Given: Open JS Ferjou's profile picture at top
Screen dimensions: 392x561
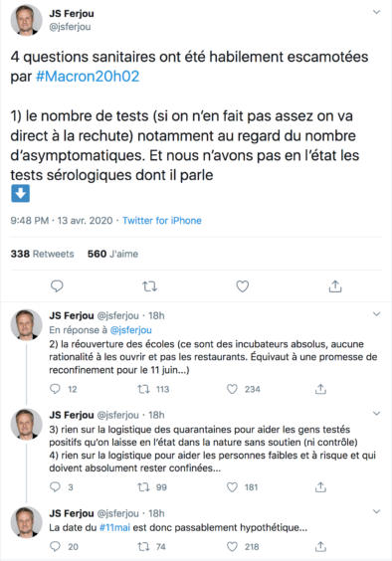Looking at the screenshot, I should (x=27, y=20).
